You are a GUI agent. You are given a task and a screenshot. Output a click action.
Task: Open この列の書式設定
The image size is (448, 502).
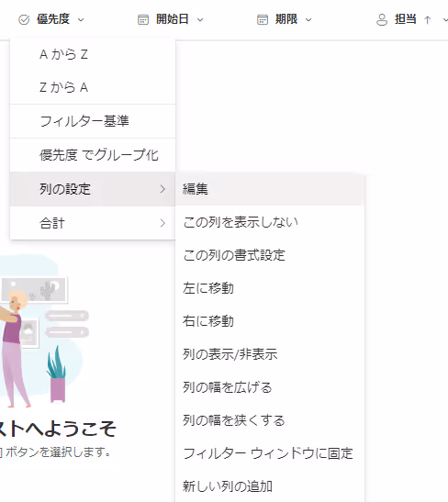[270, 255]
